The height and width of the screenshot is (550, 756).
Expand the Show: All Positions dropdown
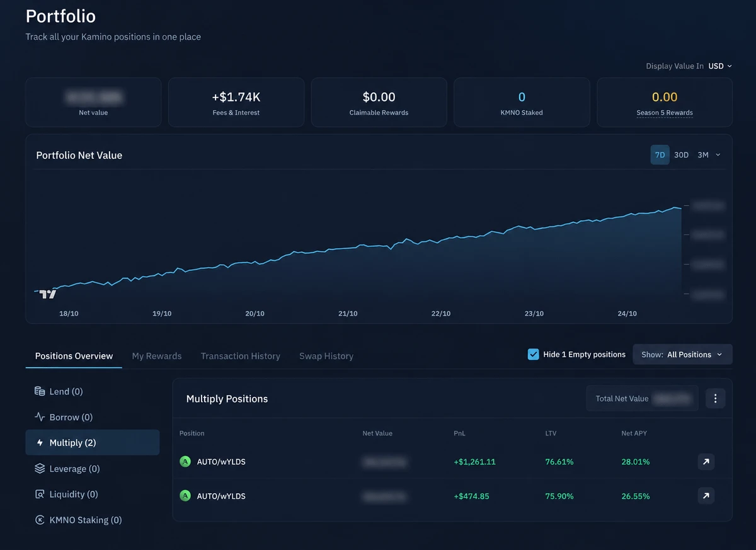click(682, 355)
